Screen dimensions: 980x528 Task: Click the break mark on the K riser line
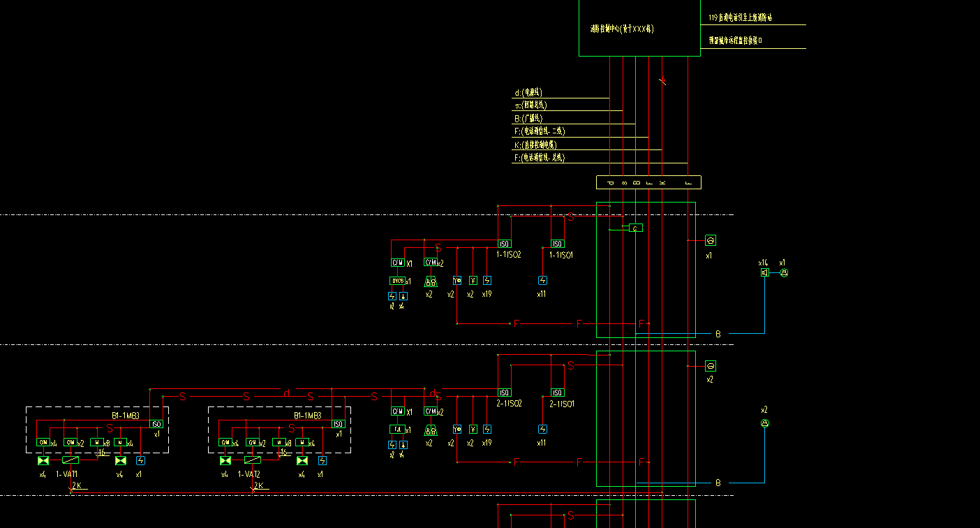(x=662, y=82)
